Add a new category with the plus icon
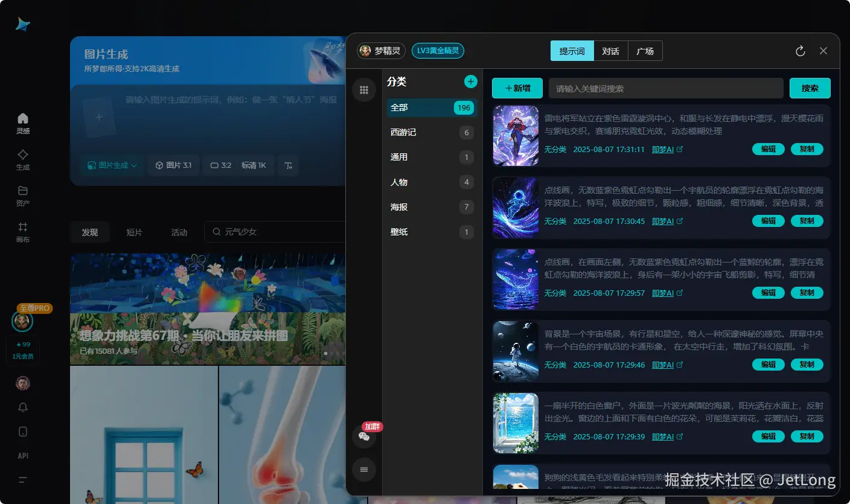The image size is (850, 504). tap(470, 81)
